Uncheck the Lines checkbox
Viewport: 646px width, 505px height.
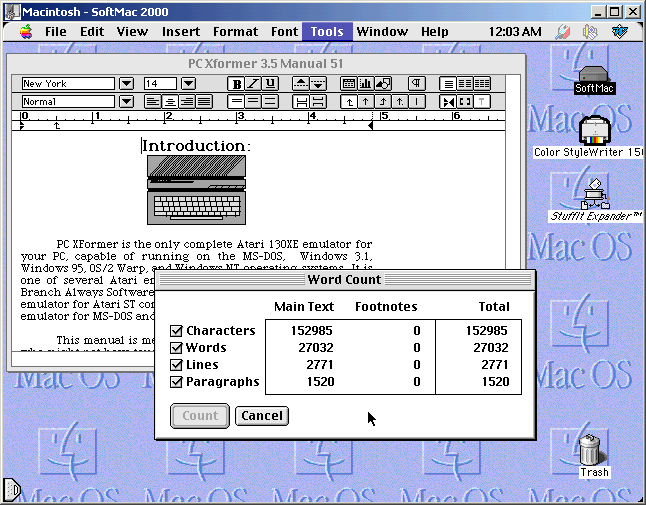176,365
